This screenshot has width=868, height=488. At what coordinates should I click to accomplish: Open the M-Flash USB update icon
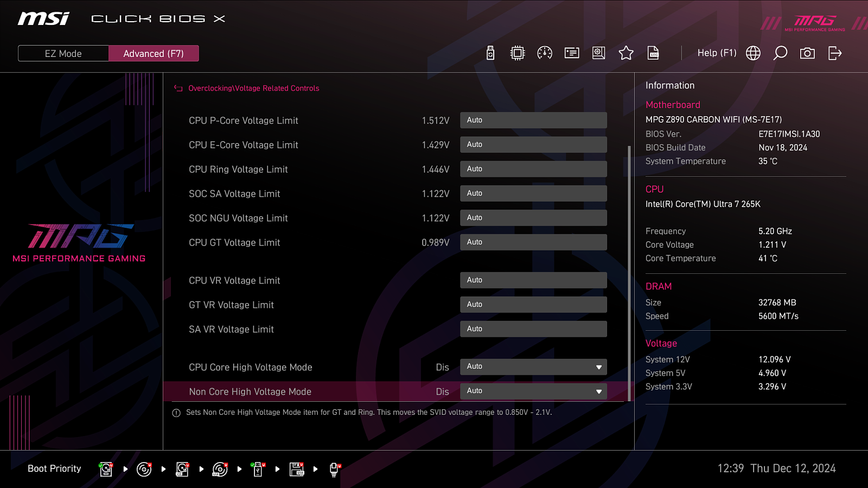pos(490,53)
